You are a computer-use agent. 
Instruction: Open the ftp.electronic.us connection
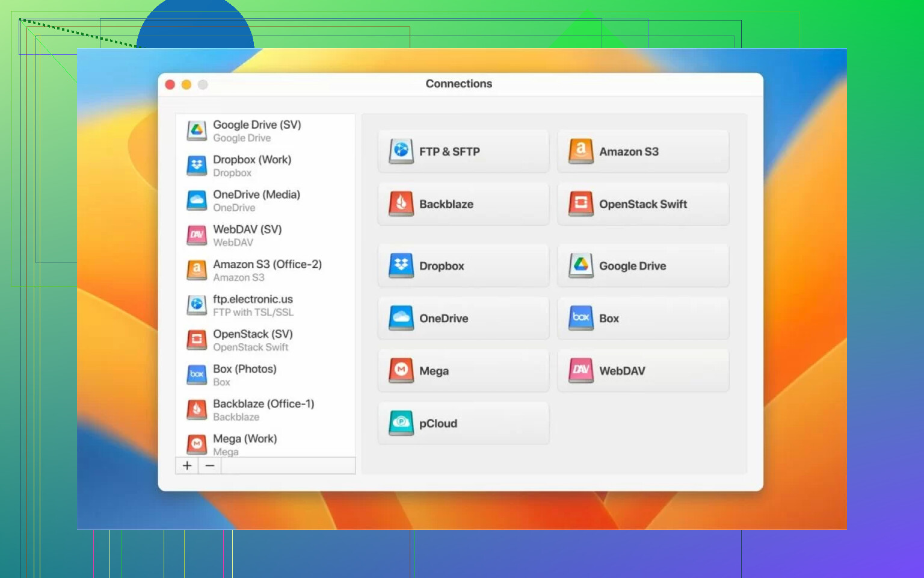tap(265, 305)
